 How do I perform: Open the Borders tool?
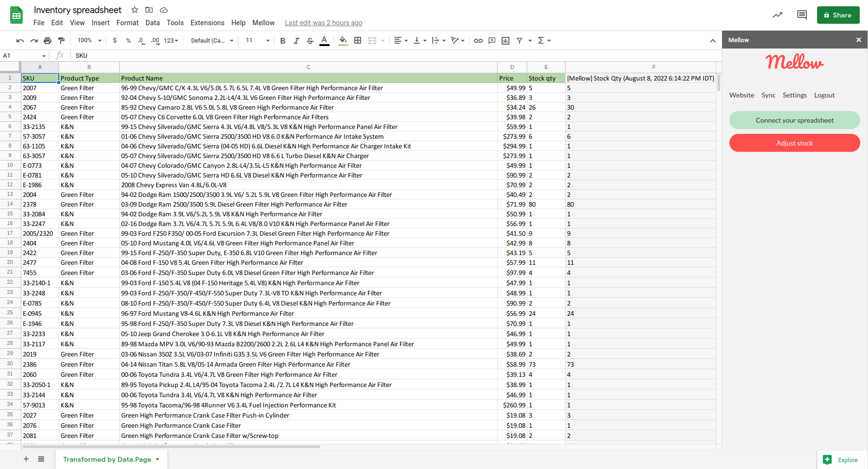[358, 41]
